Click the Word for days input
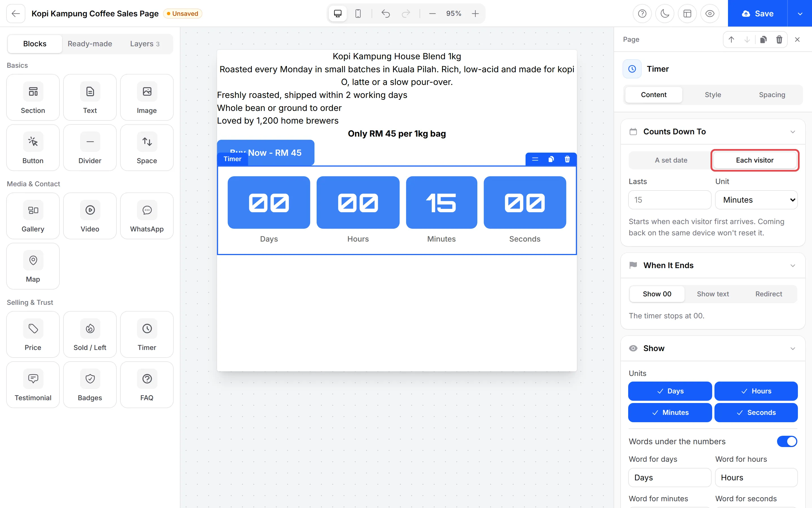812x508 pixels. tap(670, 478)
